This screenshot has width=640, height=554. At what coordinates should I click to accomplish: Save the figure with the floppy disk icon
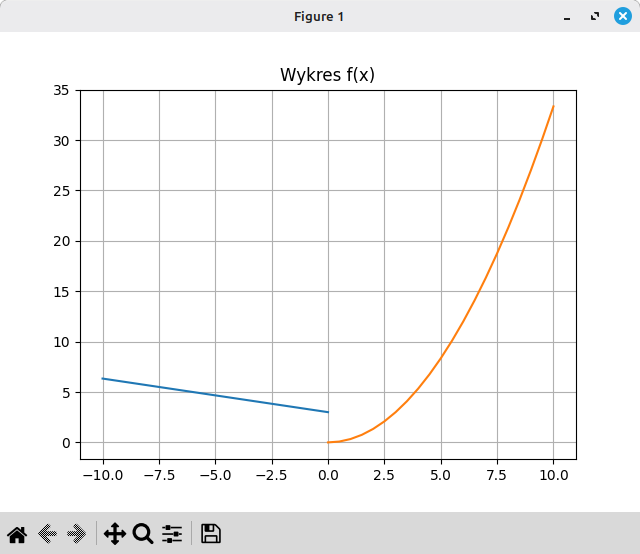click(x=211, y=534)
